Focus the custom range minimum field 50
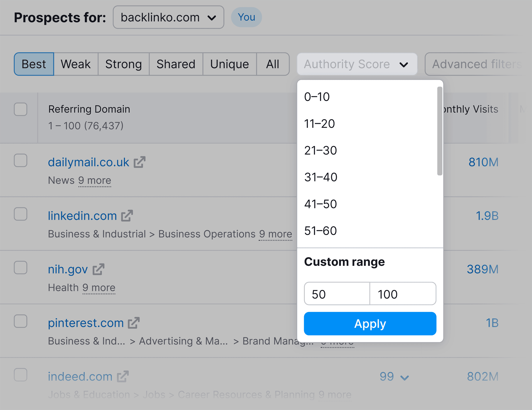This screenshot has width=532, height=410. (337, 294)
